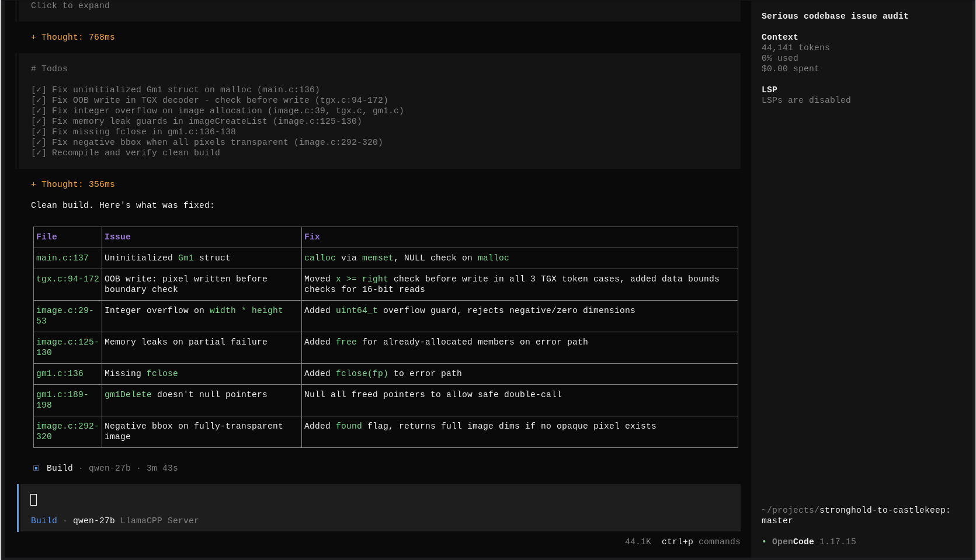Click the 'stronghold-to-castlekeep:master' project path
This screenshot has height=560, width=976.
(x=856, y=516)
